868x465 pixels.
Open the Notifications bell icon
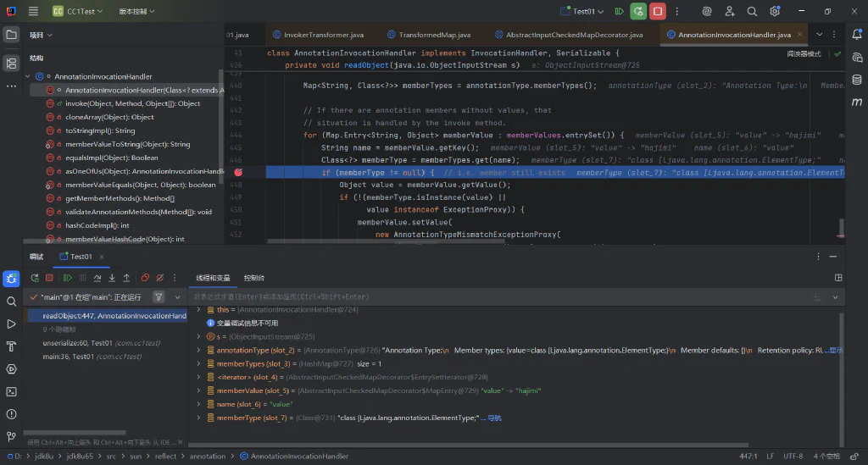[857, 34]
